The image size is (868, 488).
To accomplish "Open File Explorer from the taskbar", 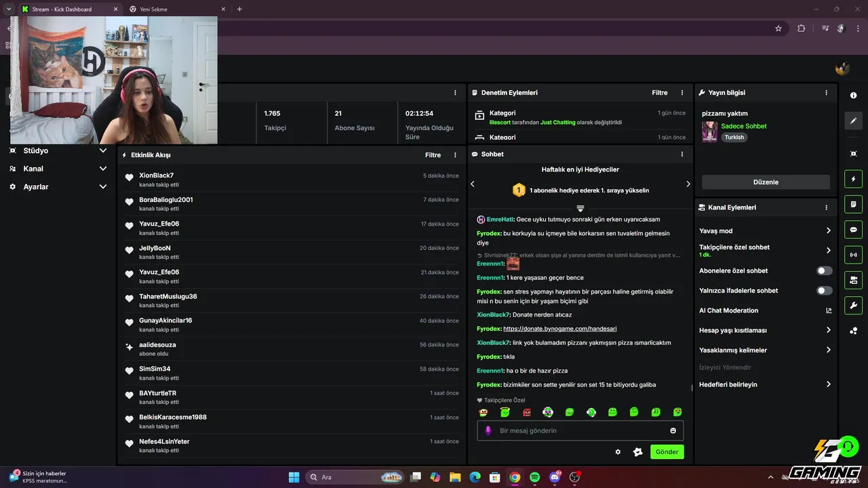I will point(455,477).
